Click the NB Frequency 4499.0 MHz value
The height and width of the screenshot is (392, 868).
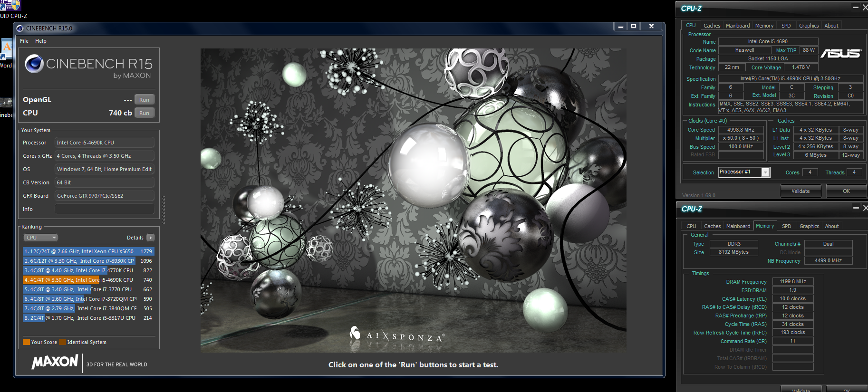[828, 260]
